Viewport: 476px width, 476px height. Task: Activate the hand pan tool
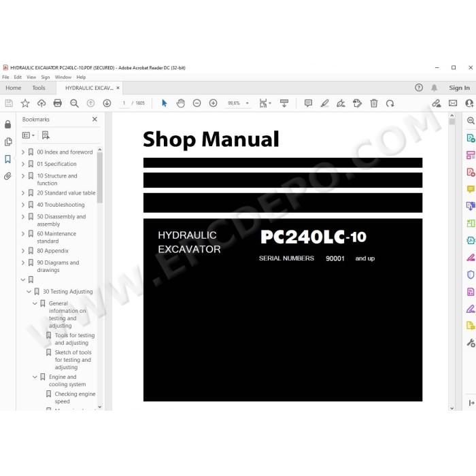point(181,103)
